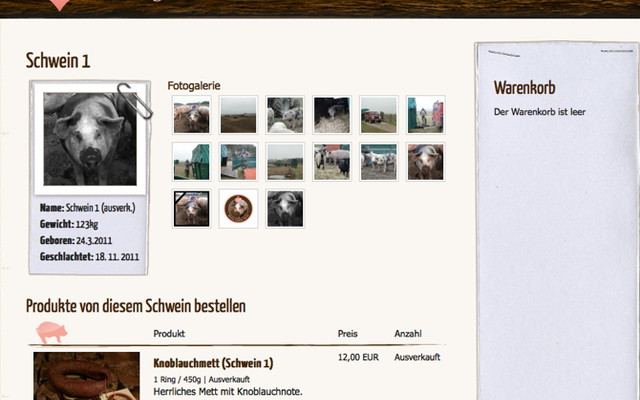Open the black-framed pig thumbnail in third row
This screenshot has height=400, width=640.
click(x=191, y=209)
